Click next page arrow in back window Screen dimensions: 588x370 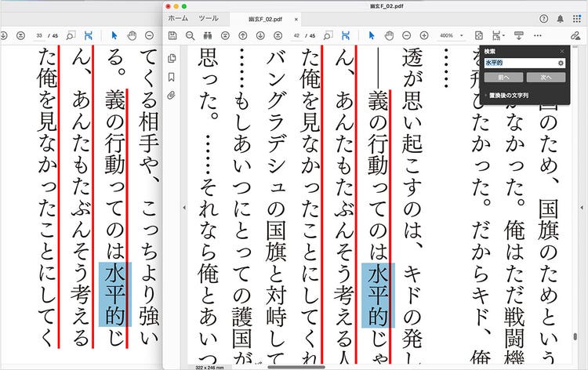click(3, 35)
